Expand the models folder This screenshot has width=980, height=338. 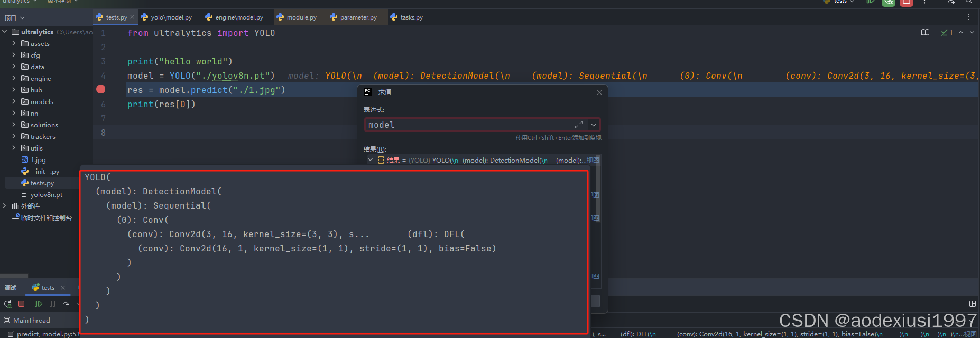[14, 101]
